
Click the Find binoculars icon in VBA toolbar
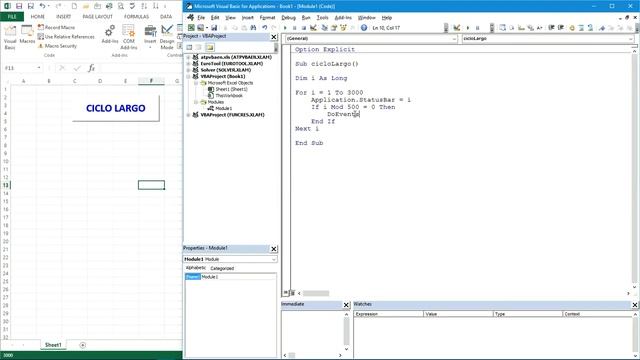point(253,28)
